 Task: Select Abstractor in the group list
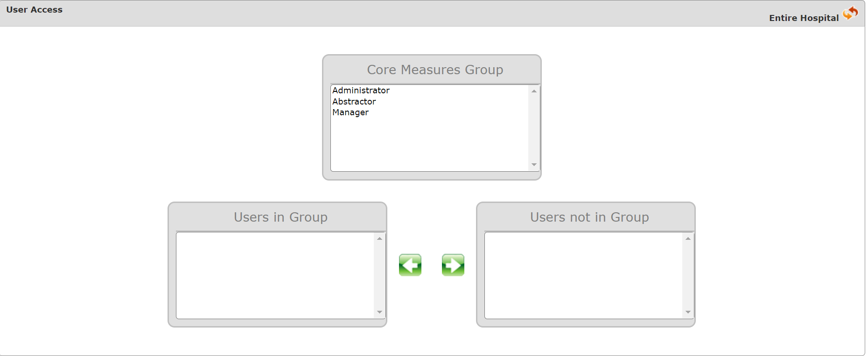pyautogui.click(x=429, y=101)
